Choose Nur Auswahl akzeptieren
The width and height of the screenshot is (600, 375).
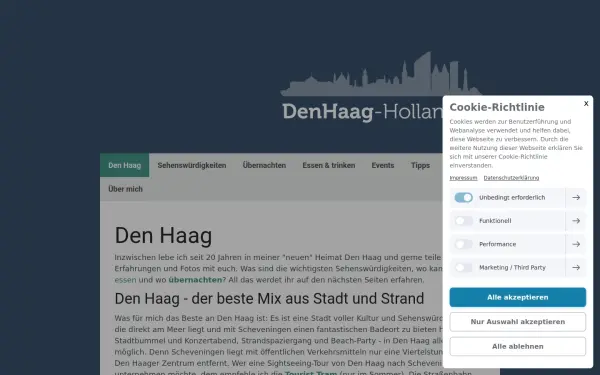517,322
